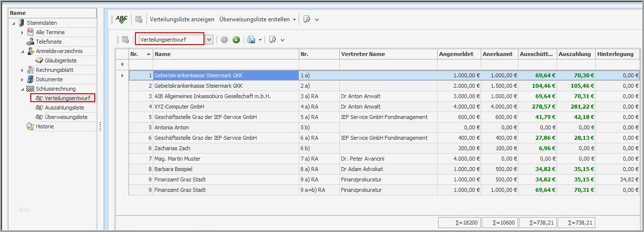Click the Auszahlungsliste money icon

(39, 108)
